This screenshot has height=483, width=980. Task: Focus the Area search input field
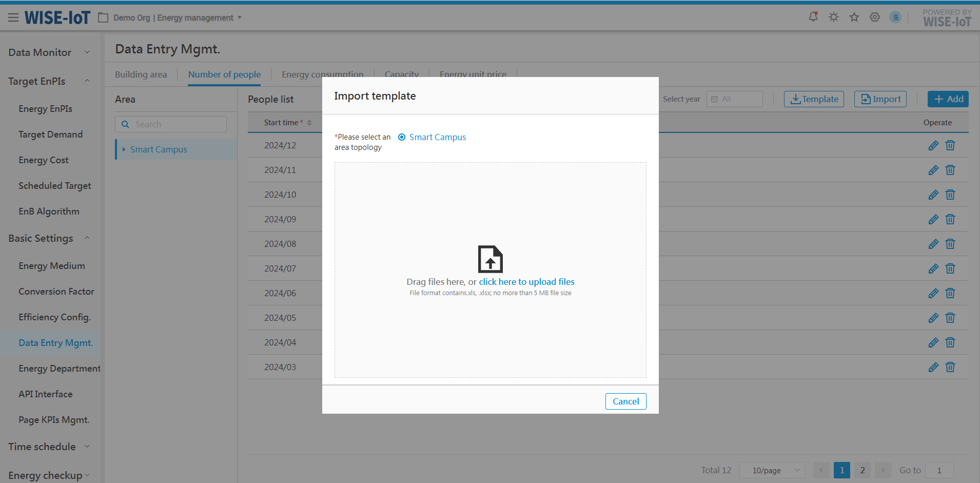coord(177,124)
